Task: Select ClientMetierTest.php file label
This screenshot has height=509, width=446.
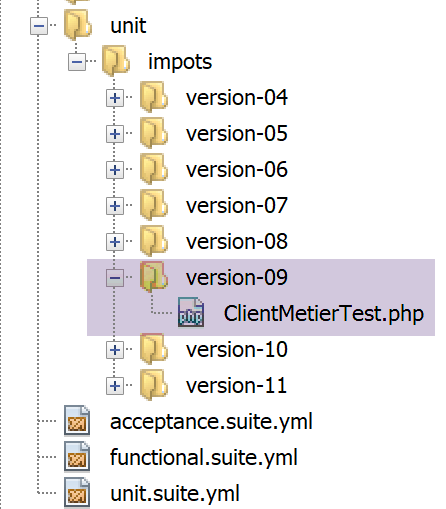Action: tap(324, 314)
